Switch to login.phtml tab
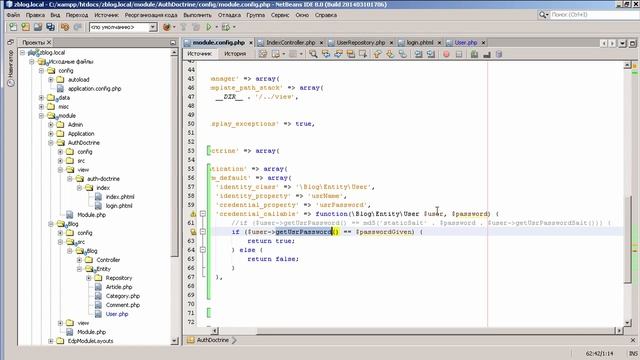This screenshot has height=360, width=640. (x=420, y=42)
